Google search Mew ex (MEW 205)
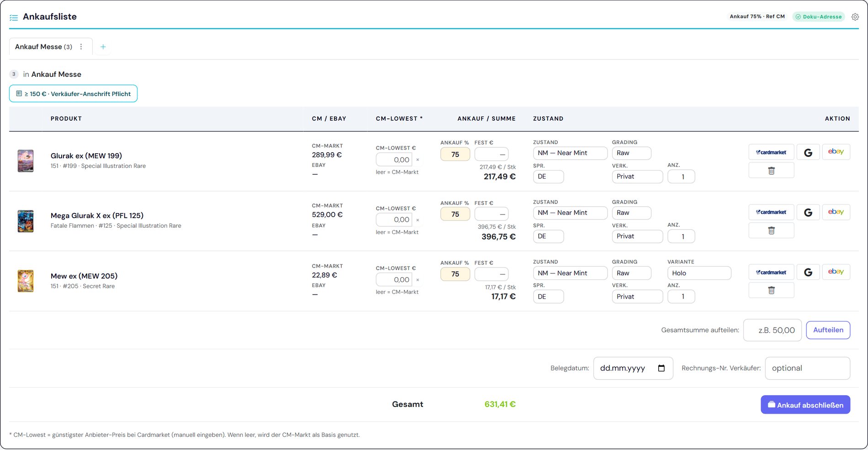 click(808, 272)
